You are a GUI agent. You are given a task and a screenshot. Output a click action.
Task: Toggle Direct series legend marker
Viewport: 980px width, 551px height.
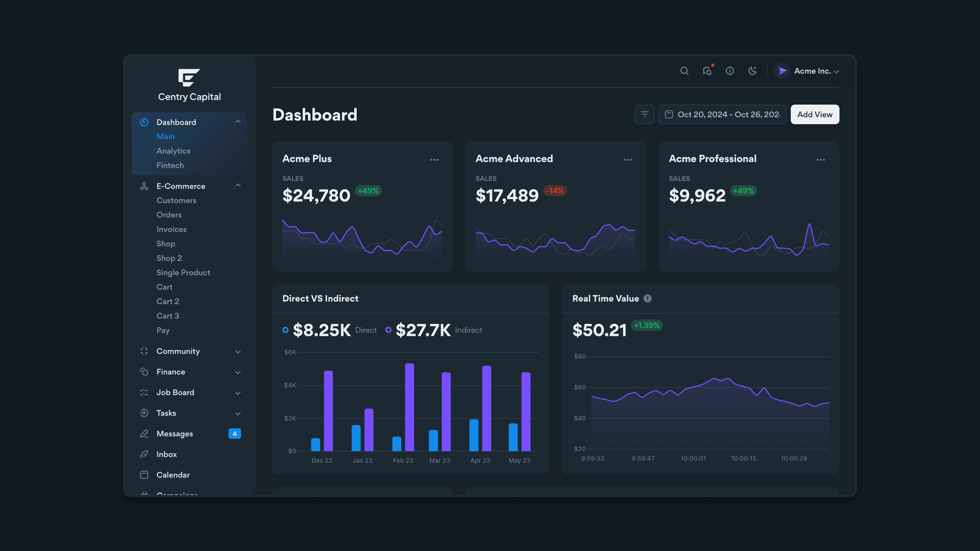285,330
